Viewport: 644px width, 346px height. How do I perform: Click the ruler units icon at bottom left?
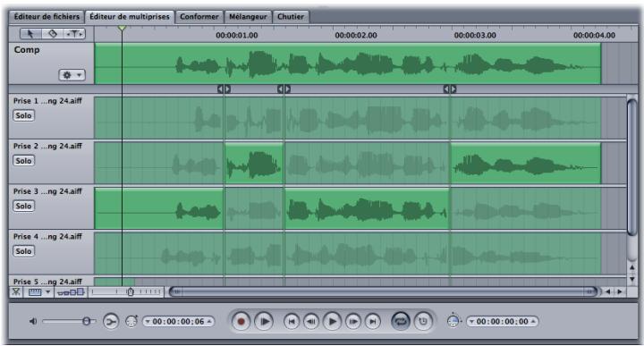pos(35,292)
